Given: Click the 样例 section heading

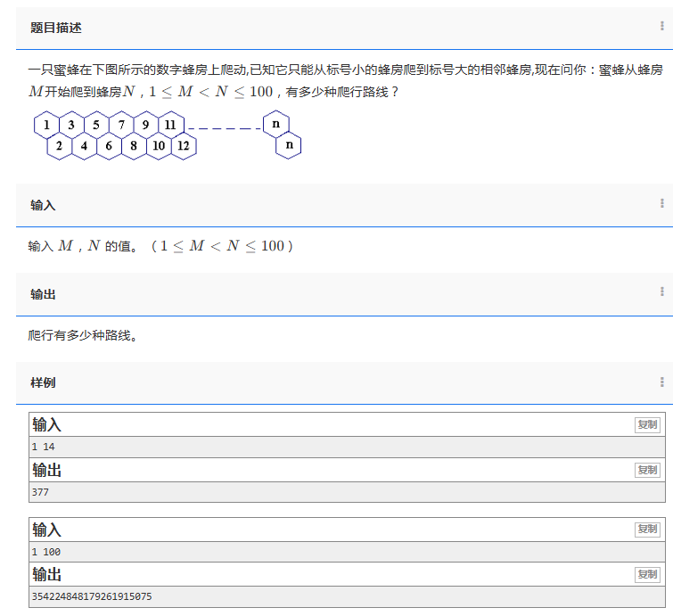Looking at the screenshot, I should point(43,382).
